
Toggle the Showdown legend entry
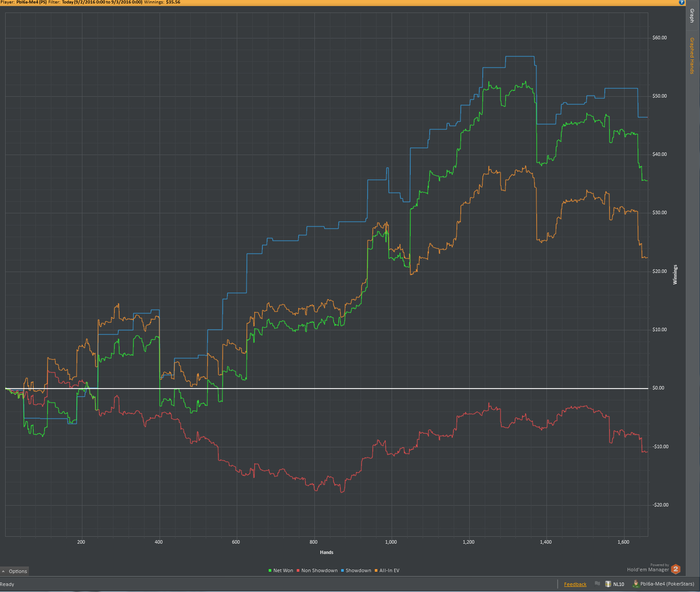point(356,571)
